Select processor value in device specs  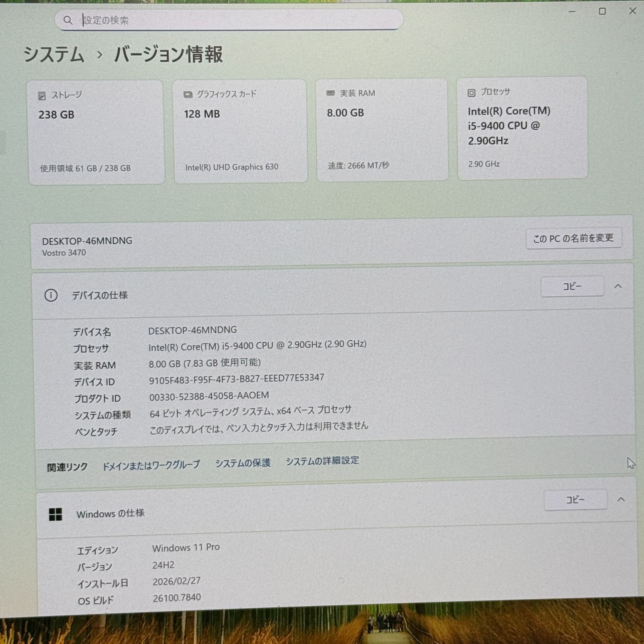257,345
